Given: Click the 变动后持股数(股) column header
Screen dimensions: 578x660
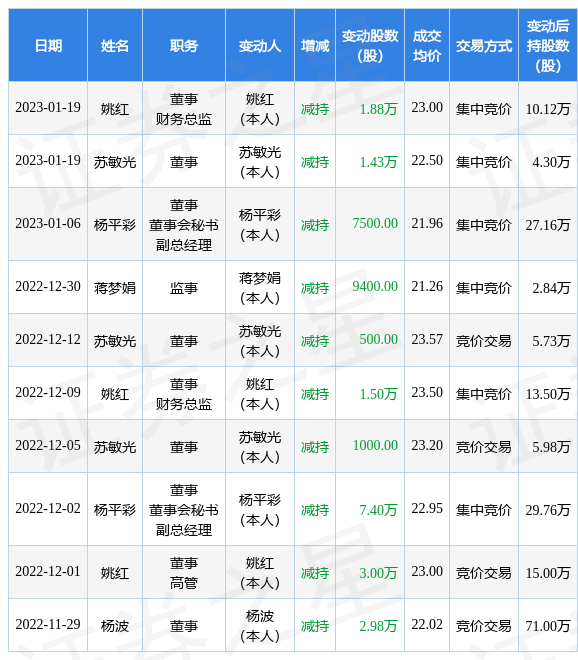Looking at the screenshot, I should [548, 45].
